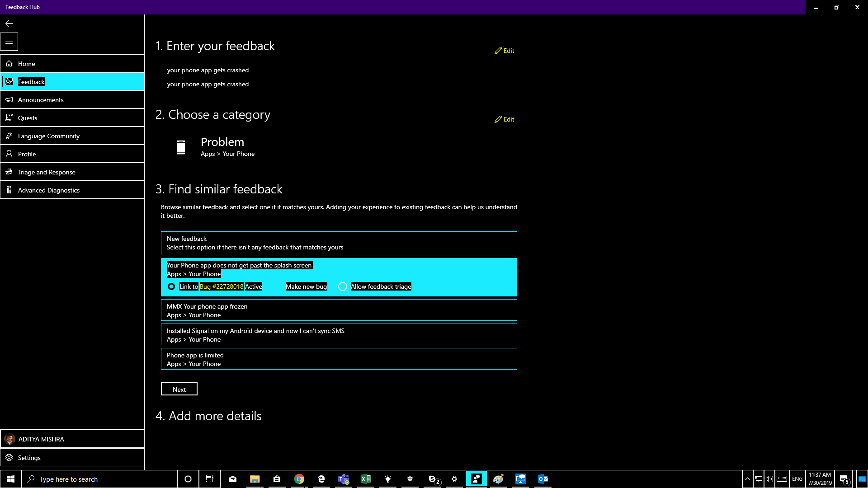Open Excel from taskbar

click(366, 479)
